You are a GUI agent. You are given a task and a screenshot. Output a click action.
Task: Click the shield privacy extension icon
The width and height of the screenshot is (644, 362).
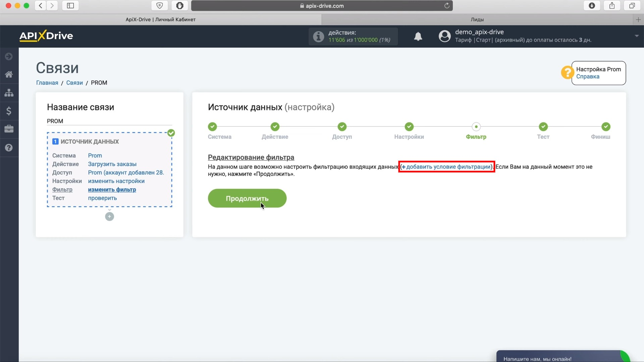tap(160, 6)
